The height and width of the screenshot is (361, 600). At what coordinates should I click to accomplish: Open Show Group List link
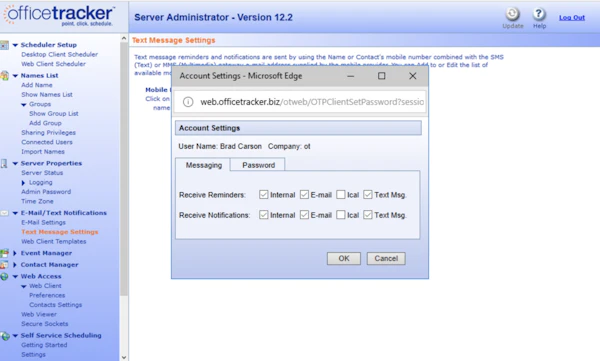coord(54,114)
